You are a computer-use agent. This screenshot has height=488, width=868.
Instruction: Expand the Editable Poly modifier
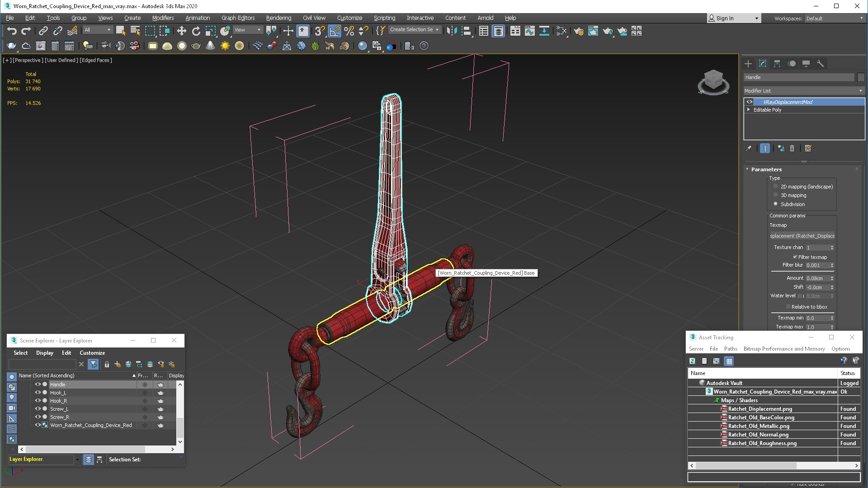749,110
